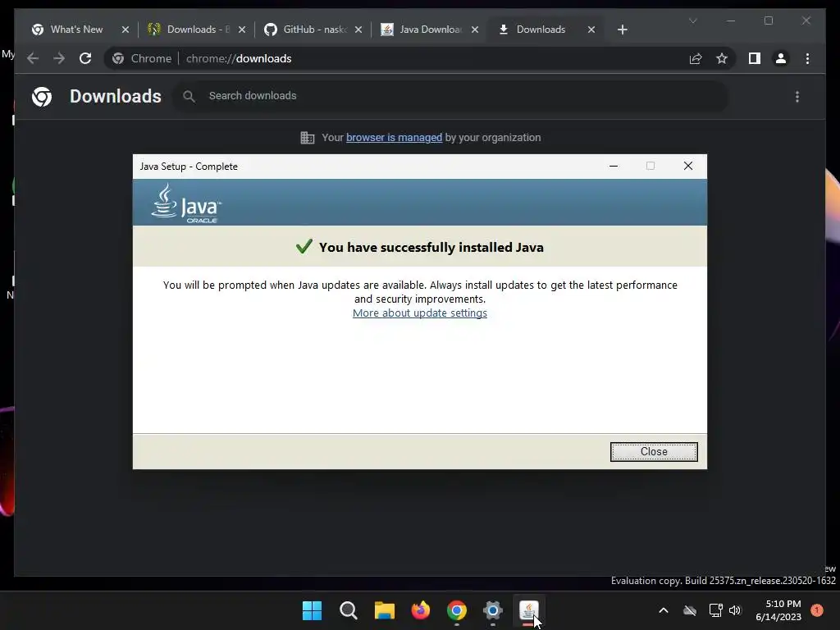Open volume control in tray

coord(735,610)
